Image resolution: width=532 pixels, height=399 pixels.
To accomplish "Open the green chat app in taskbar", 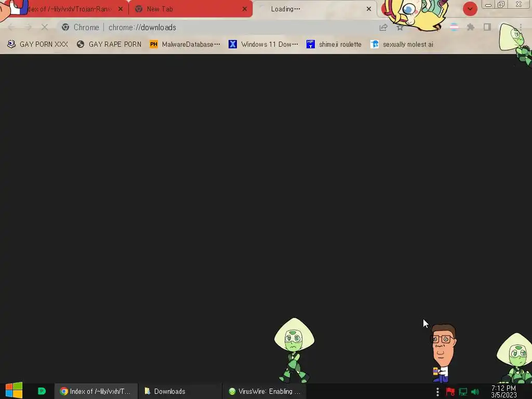I will coord(42,391).
